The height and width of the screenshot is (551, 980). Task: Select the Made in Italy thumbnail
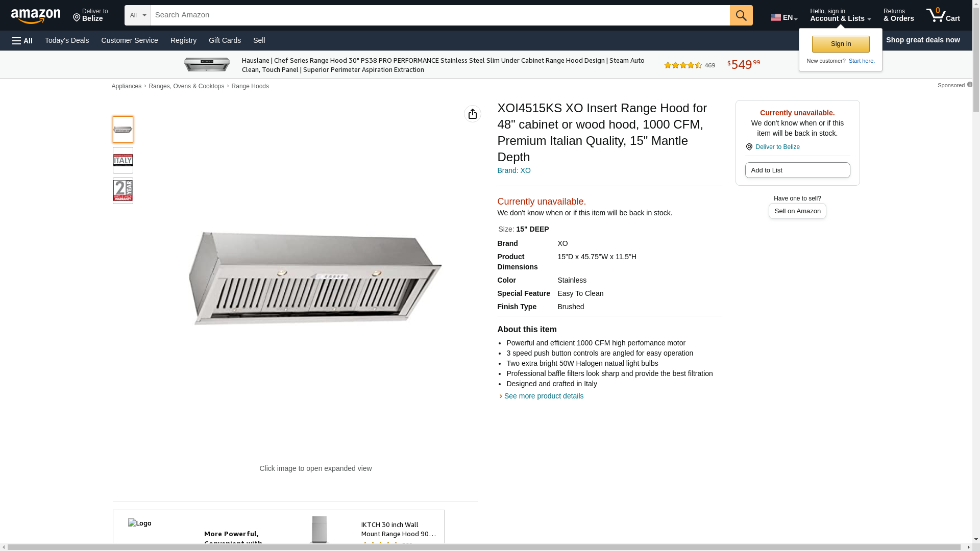tap(122, 160)
